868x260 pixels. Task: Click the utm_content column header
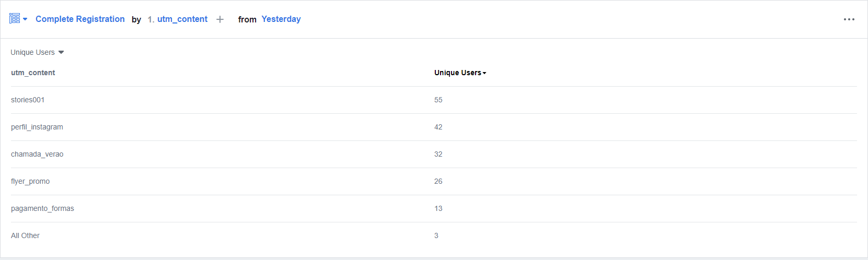pos(33,73)
